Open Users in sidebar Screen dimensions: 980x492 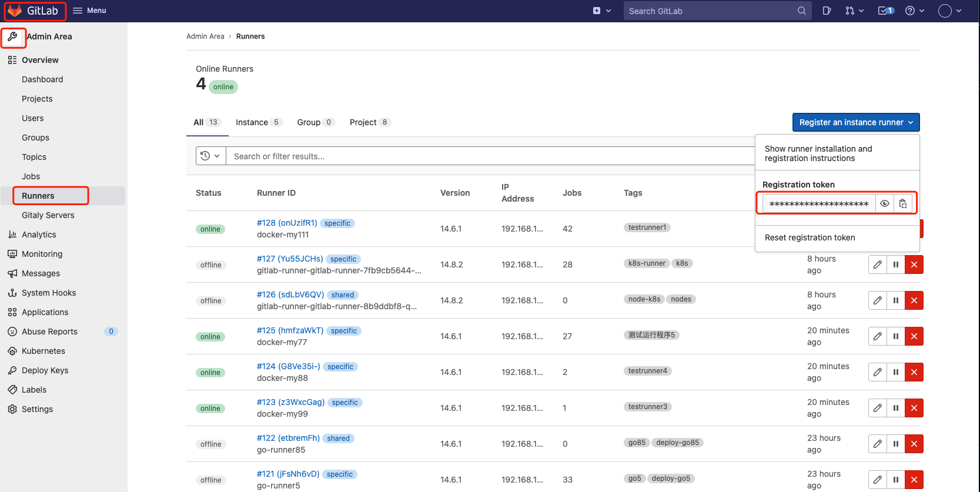pos(33,118)
